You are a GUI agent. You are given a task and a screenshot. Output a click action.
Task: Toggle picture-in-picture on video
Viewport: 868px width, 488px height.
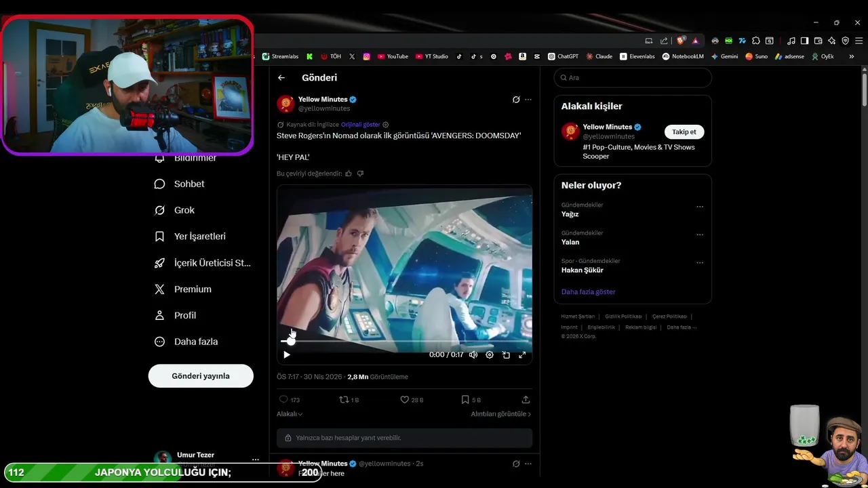point(506,354)
